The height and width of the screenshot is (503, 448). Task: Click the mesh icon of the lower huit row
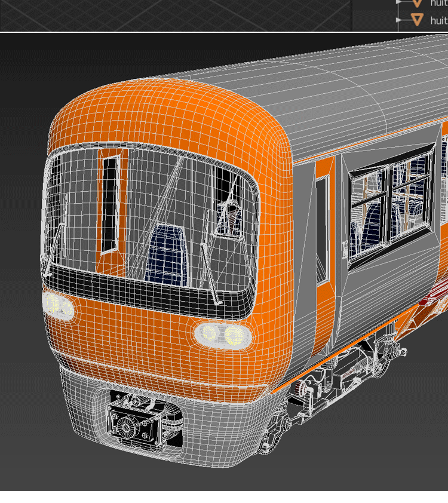[417, 20]
